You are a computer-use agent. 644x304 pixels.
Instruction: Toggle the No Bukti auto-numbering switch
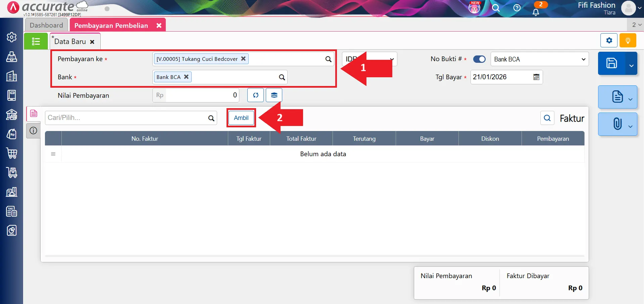[x=479, y=59]
